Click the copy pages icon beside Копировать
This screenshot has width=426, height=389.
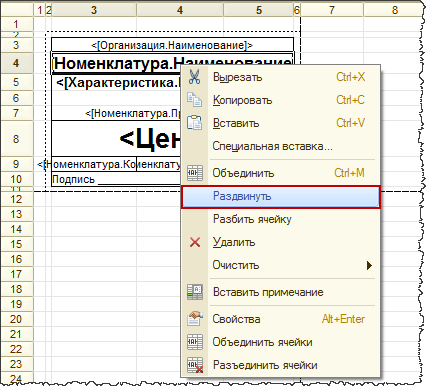(195, 100)
